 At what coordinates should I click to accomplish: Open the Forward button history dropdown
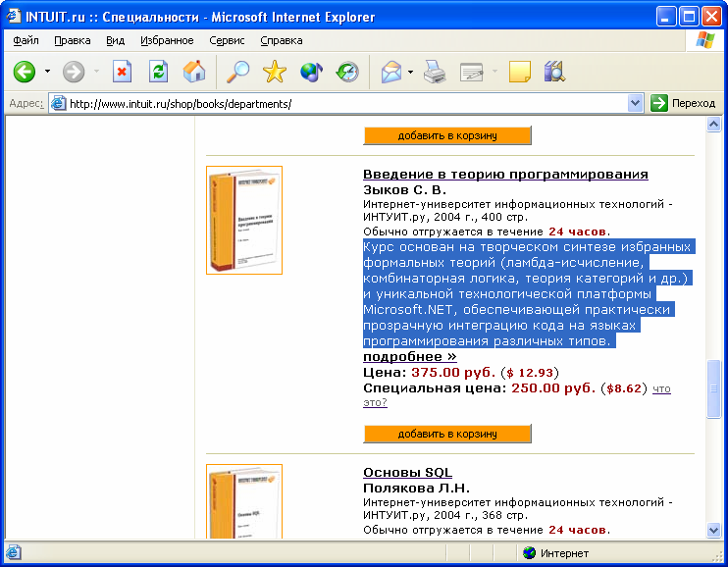pos(96,72)
